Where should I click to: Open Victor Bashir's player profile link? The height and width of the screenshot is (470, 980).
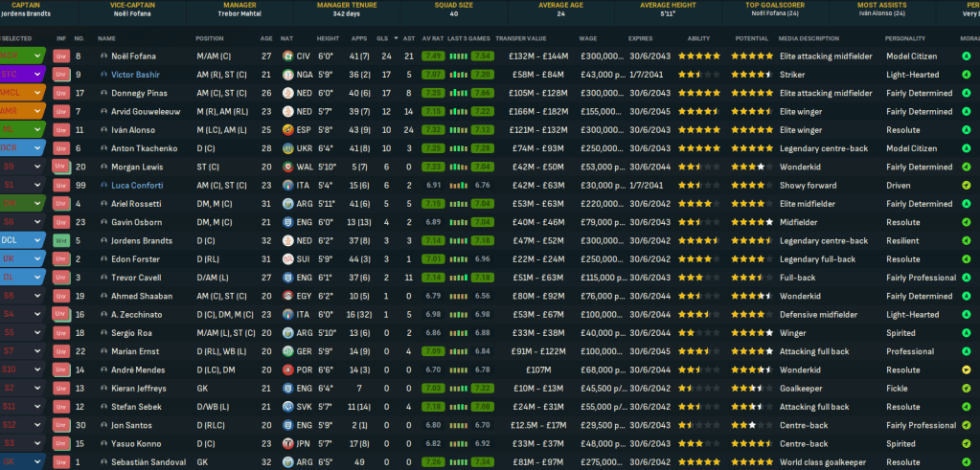click(x=135, y=75)
